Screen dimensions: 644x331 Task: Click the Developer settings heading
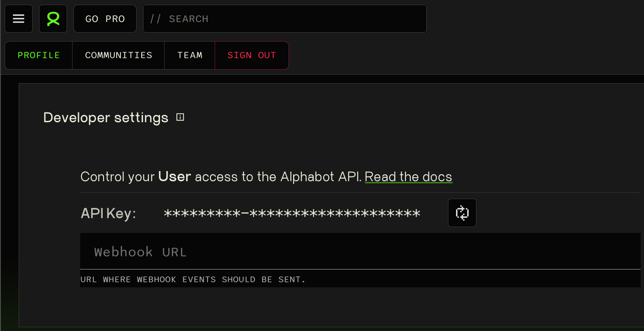106,118
